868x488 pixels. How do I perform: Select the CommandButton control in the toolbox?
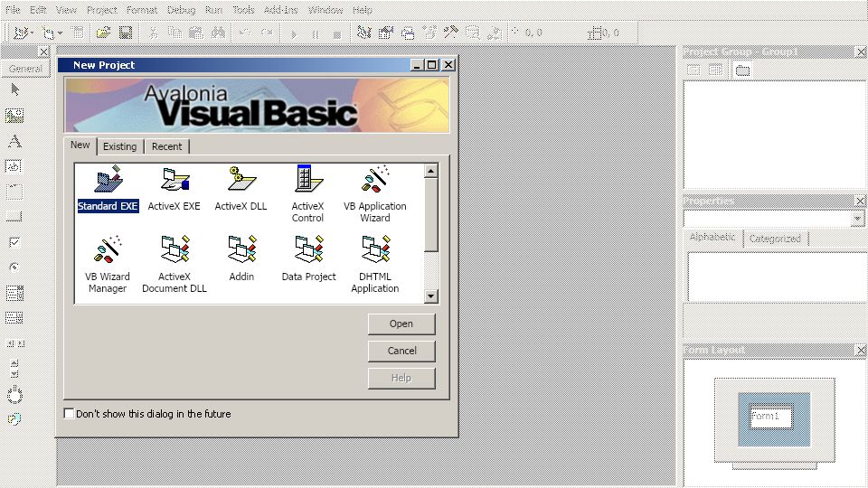click(14, 216)
